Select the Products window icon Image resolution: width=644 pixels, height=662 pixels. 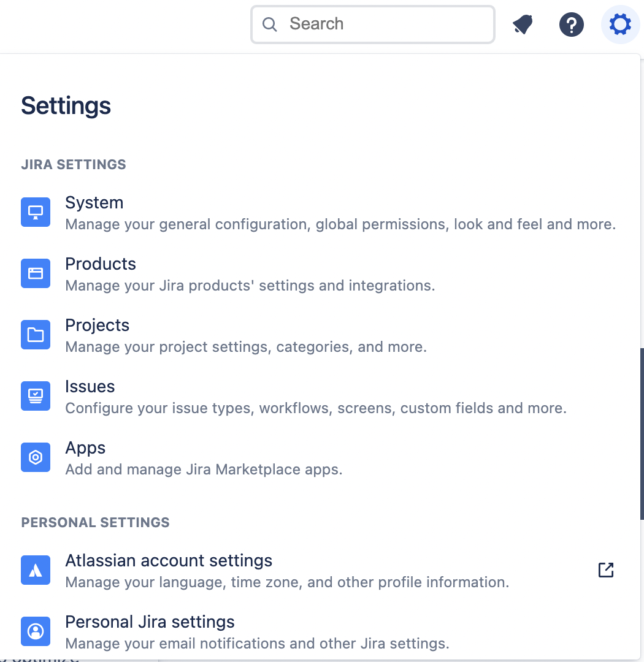click(x=36, y=273)
